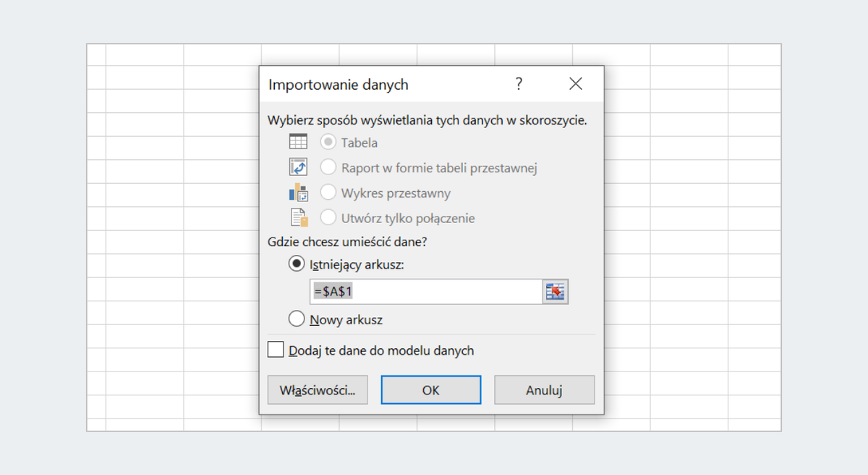Confirm with the OK button
This screenshot has width=868, height=475.
[x=431, y=390]
